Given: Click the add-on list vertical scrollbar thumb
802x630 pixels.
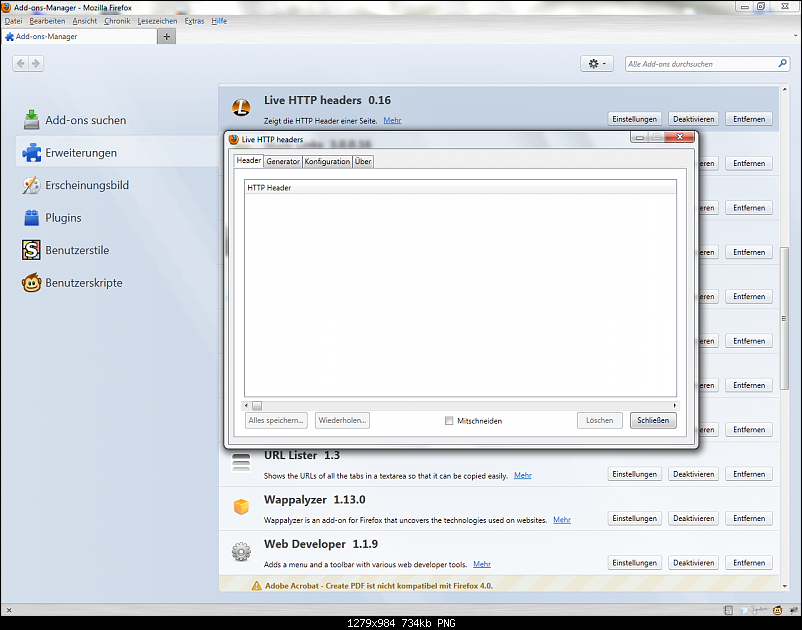Looking at the screenshot, I should tap(784, 318).
